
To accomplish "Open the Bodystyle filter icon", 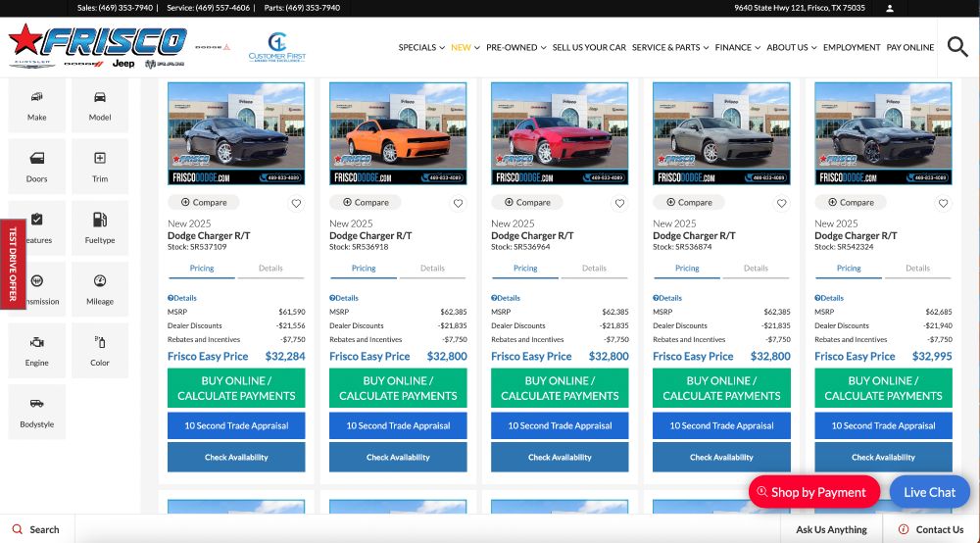I will coord(37,404).
